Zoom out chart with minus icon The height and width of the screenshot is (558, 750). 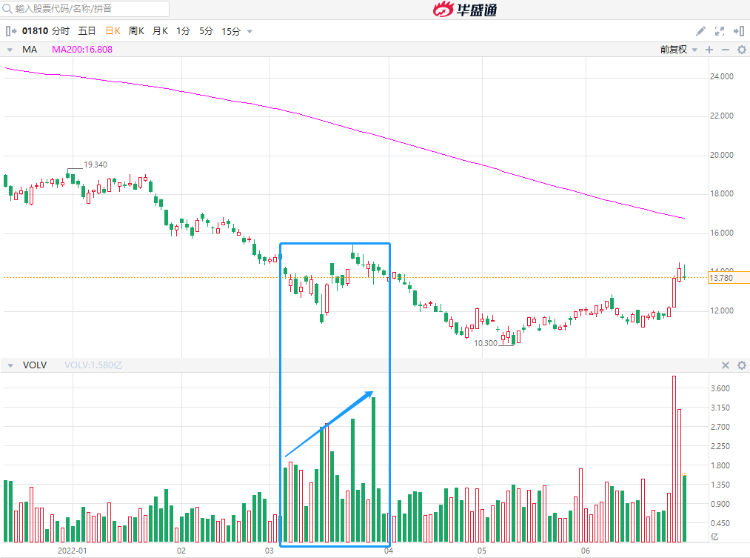tap(725, 49)
